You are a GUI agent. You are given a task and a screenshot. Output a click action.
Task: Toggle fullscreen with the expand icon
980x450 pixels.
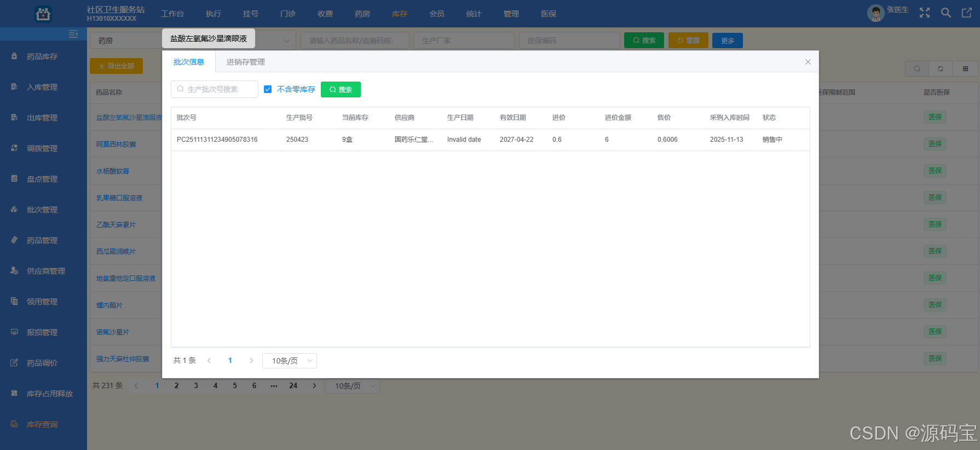pos(925,13)
